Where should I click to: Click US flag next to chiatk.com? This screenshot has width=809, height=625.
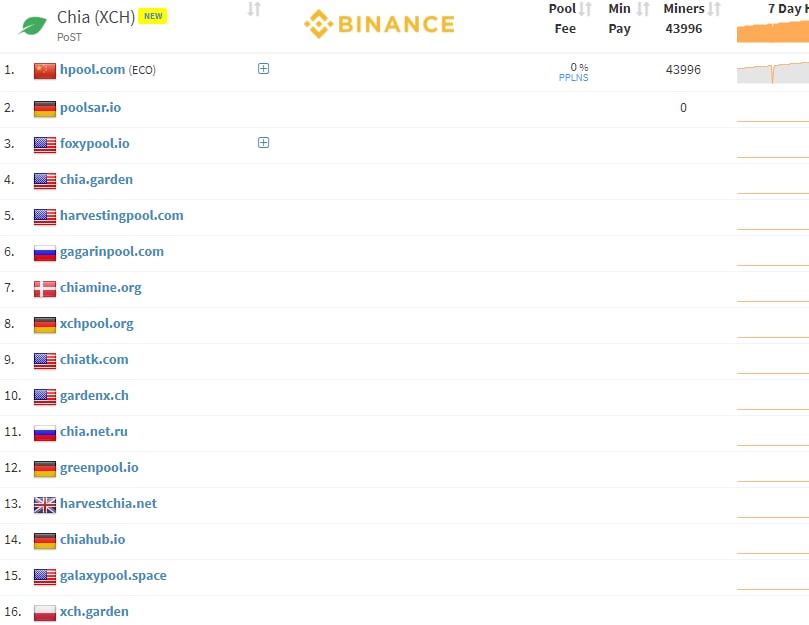point(45,361)
